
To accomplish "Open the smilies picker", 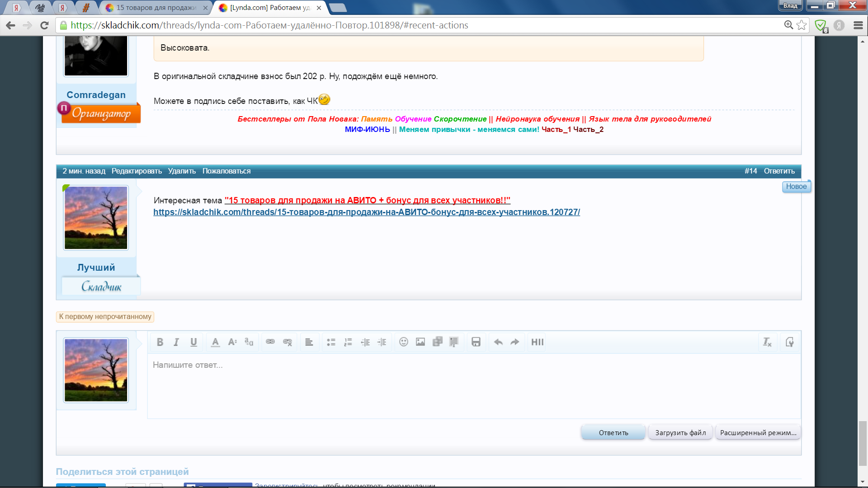I will click(x=404, y=342).
